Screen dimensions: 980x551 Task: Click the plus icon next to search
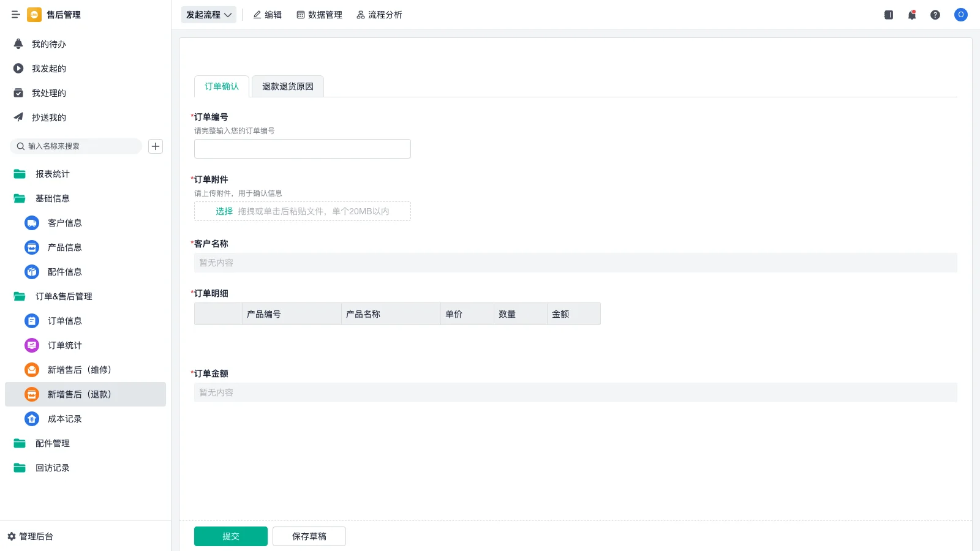point(156,146)
